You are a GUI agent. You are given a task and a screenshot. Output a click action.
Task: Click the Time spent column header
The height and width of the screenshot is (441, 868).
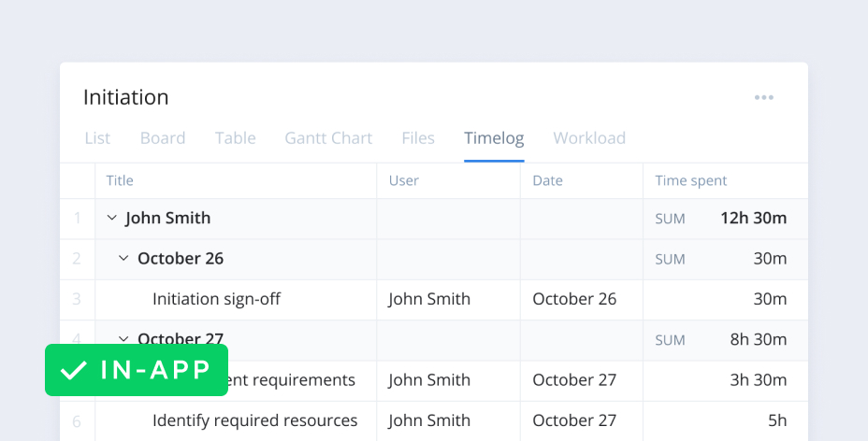[690, 181]
